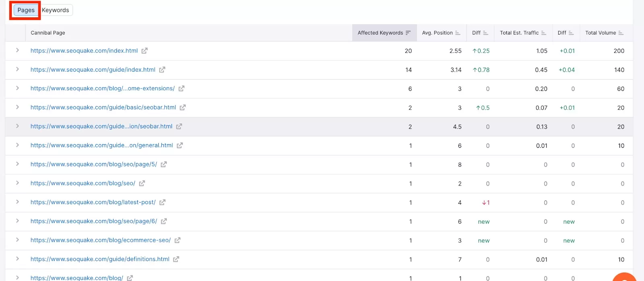Click the Cannibal Page column header
The height and width of the screenshot is (281, 644).
click(x=48, y=33)
